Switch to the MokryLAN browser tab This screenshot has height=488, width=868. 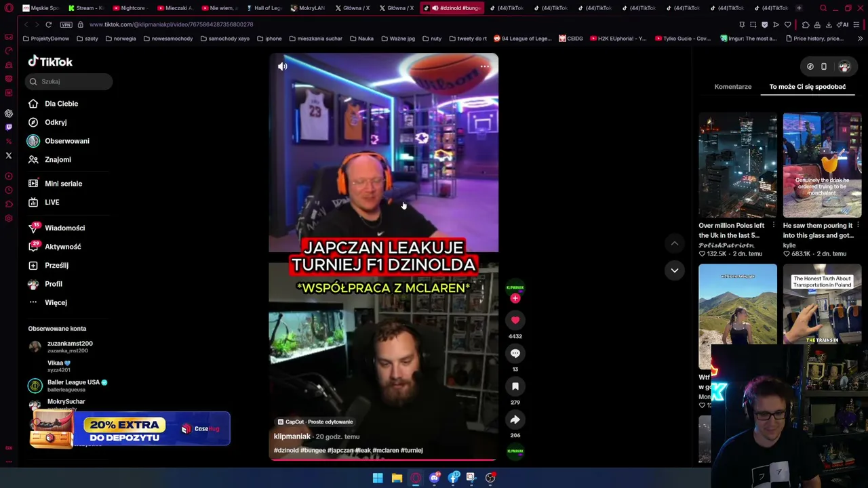pos(308,8)
